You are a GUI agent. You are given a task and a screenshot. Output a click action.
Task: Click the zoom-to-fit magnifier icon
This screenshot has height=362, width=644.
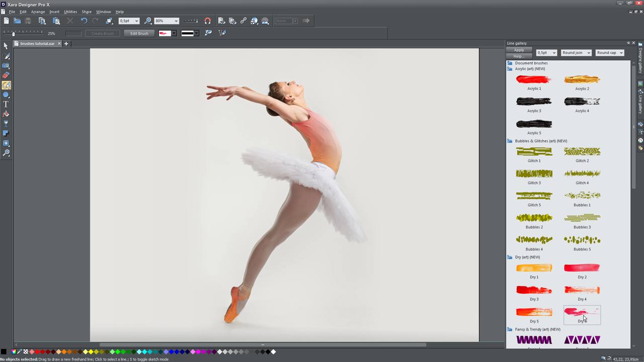(148, 21)
